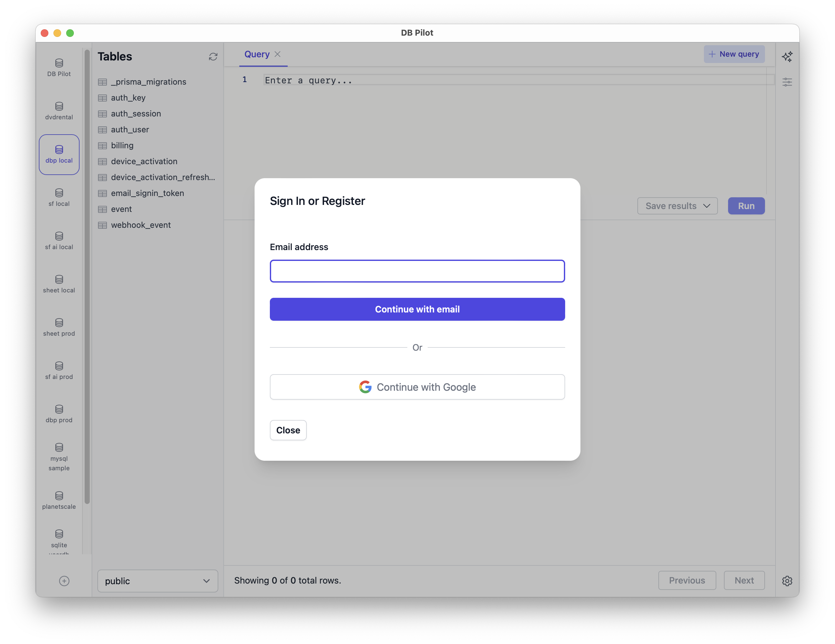Viewport: 835px width, 644px height.
Task: Select the dbp prod database icon
Action: (x=60, y=409)
